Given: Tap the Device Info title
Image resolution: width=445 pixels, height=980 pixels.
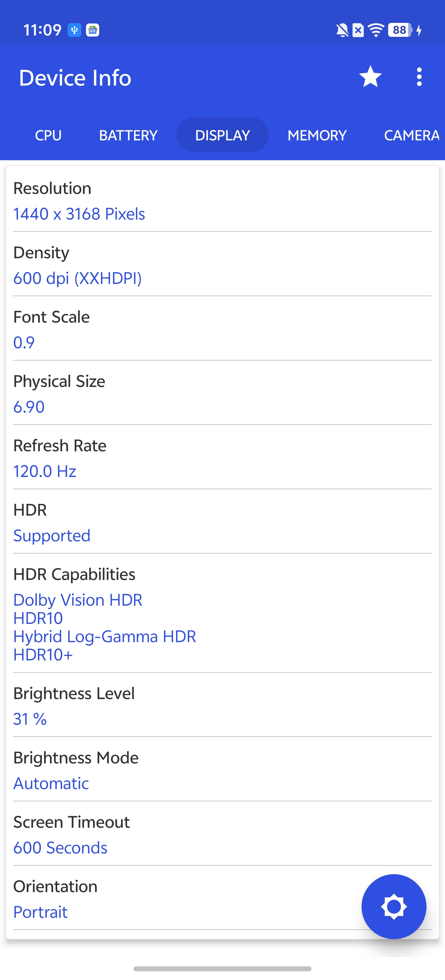Looking at the screenshot, I should [75, 78].
